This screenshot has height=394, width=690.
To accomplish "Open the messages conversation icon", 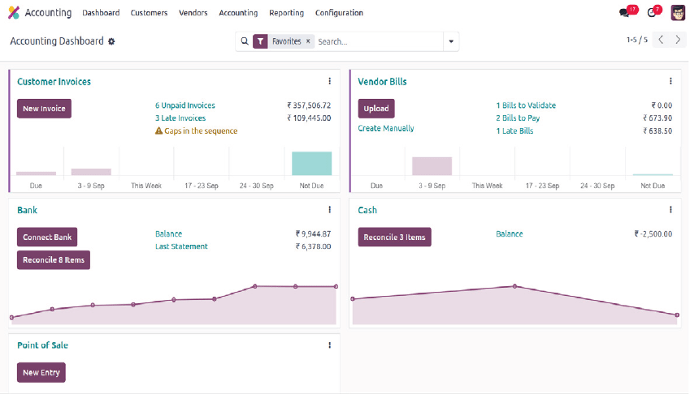I will click(x=624, y=13).
